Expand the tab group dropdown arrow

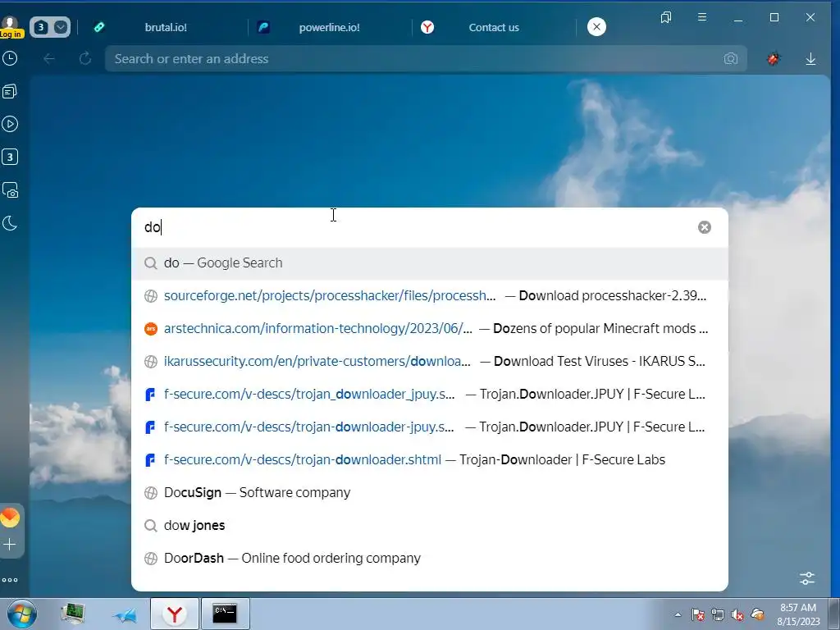point(61,27)
